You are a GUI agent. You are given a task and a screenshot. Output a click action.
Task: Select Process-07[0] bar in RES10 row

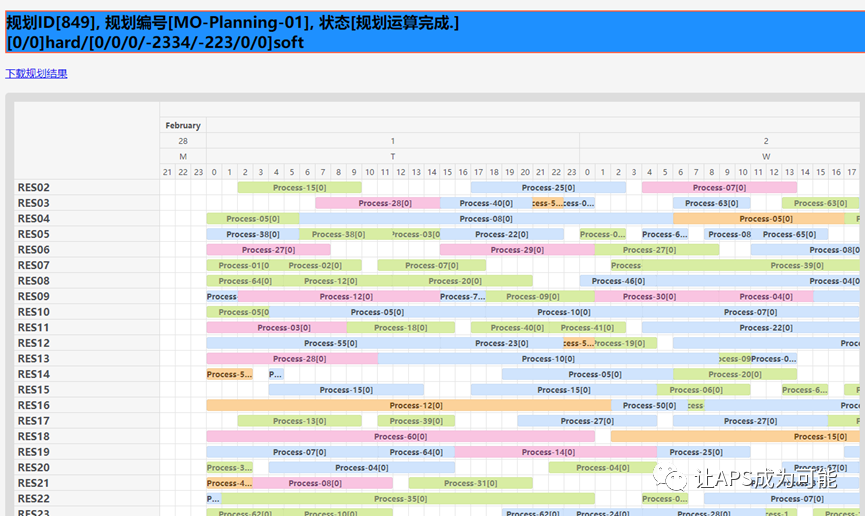click(x=750, y=312)
